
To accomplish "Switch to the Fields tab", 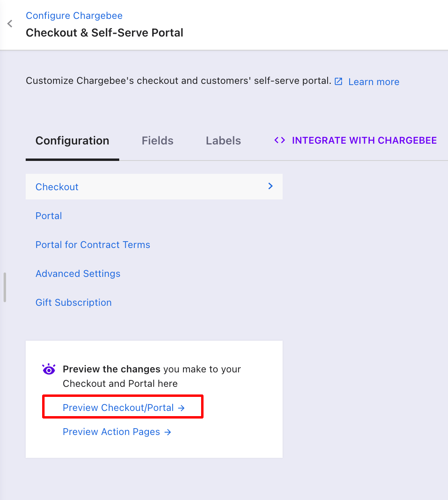I will pyautogui.click(x=157, y=141).
